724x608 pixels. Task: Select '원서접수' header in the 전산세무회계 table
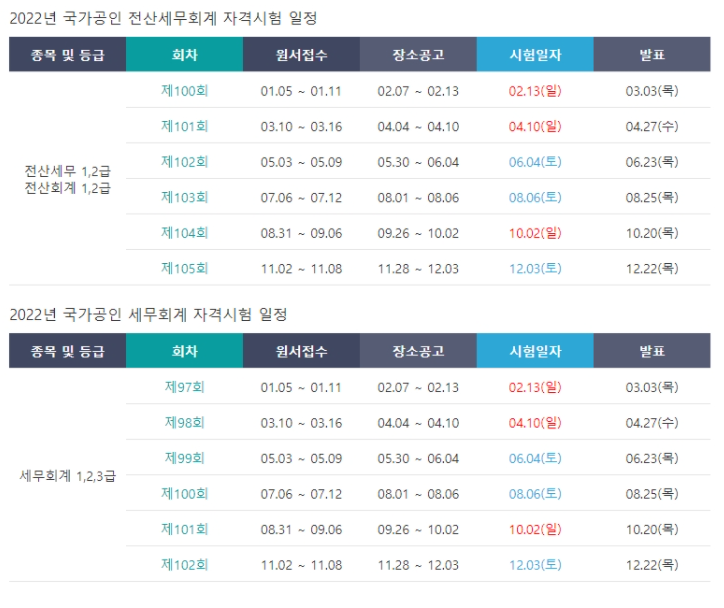click(301, 54)
